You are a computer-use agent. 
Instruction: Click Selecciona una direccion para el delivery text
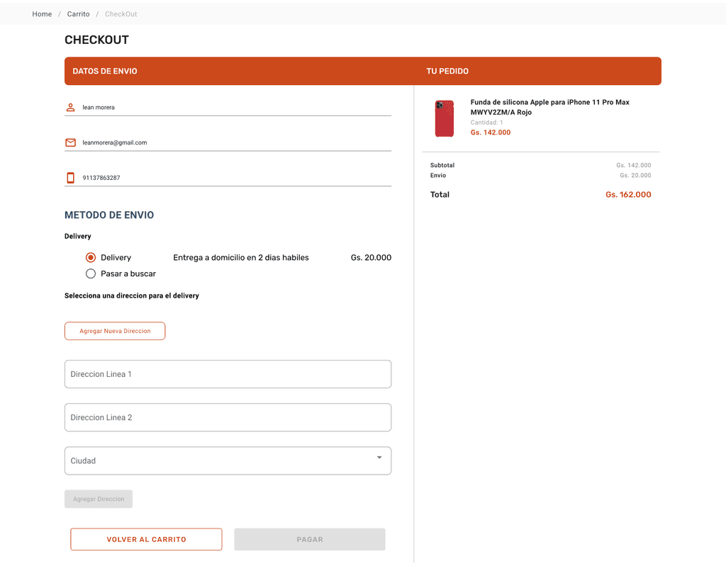[x=131, y=295]
